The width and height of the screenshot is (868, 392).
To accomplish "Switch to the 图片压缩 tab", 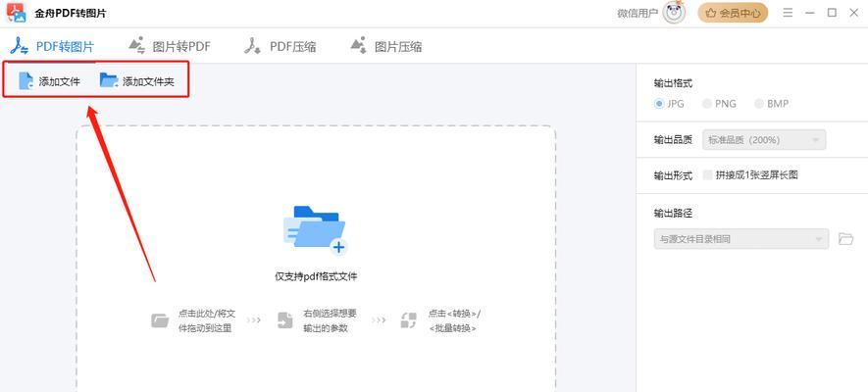I will pos(385,46).
